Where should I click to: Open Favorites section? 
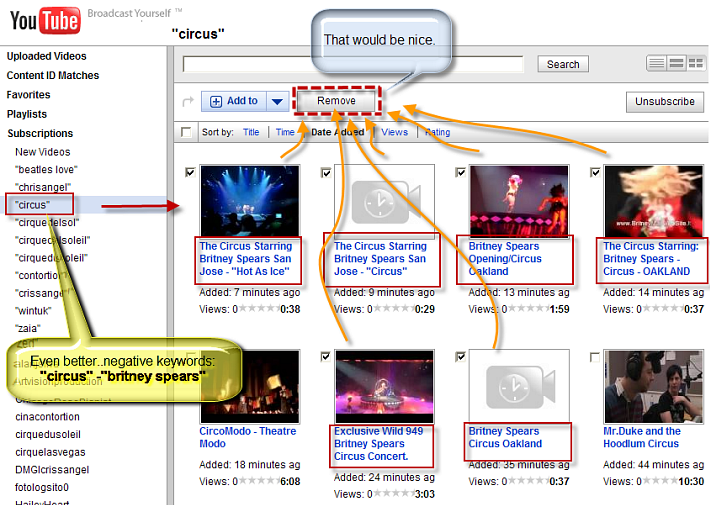[x=29, y=95]
